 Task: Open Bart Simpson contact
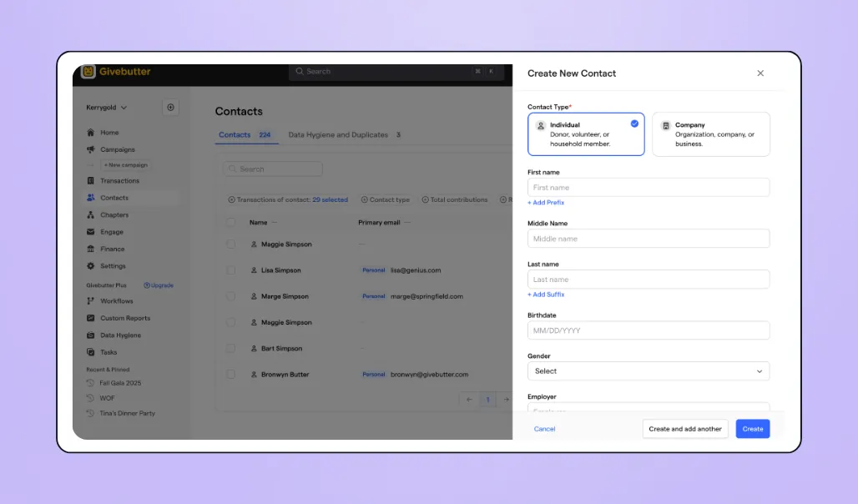click(x=281, y=348)
